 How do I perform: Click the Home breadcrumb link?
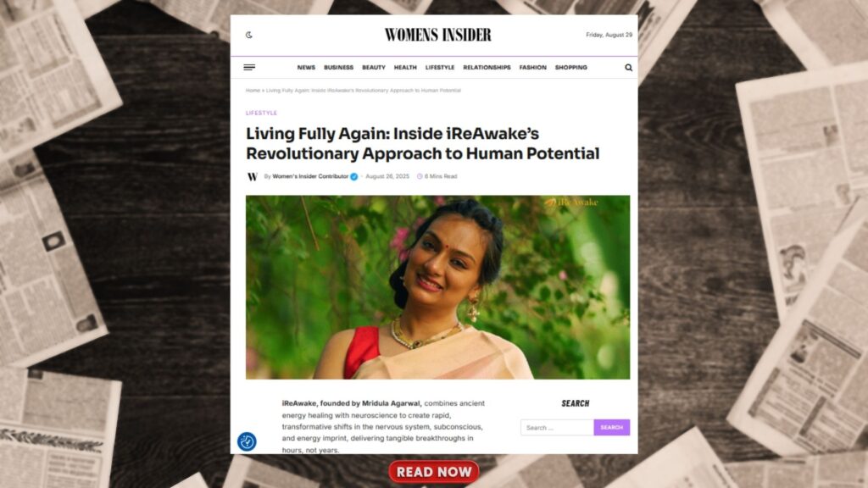coord(253,90)
